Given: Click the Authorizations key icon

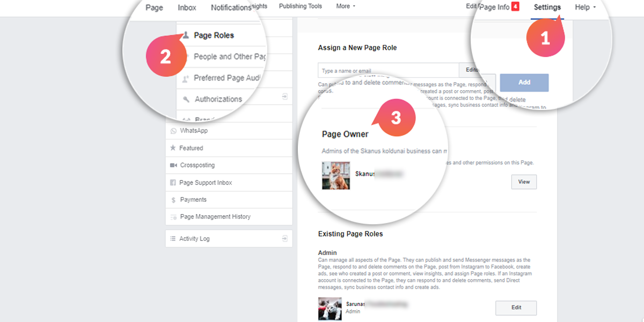Looking at the screenshot, I should pyautogui.click(x=186, y=99).
